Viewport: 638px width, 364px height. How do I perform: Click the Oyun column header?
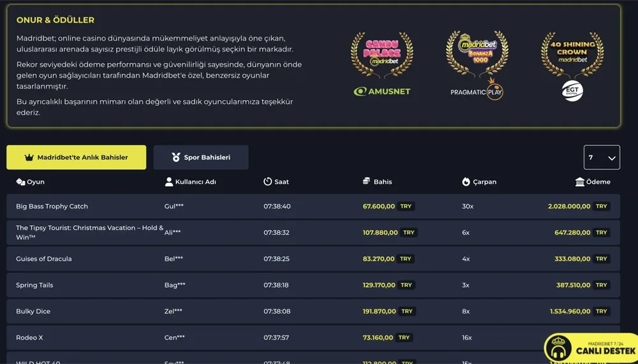pyautogui.click(x=31, y=182)
